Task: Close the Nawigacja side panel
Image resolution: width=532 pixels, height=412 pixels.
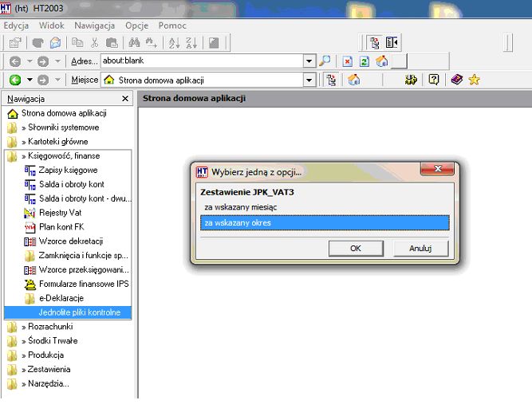Action: click(125, 99)
